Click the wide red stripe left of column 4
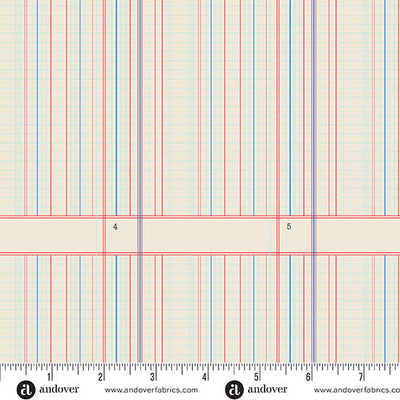400x400 pixels. 104,181
